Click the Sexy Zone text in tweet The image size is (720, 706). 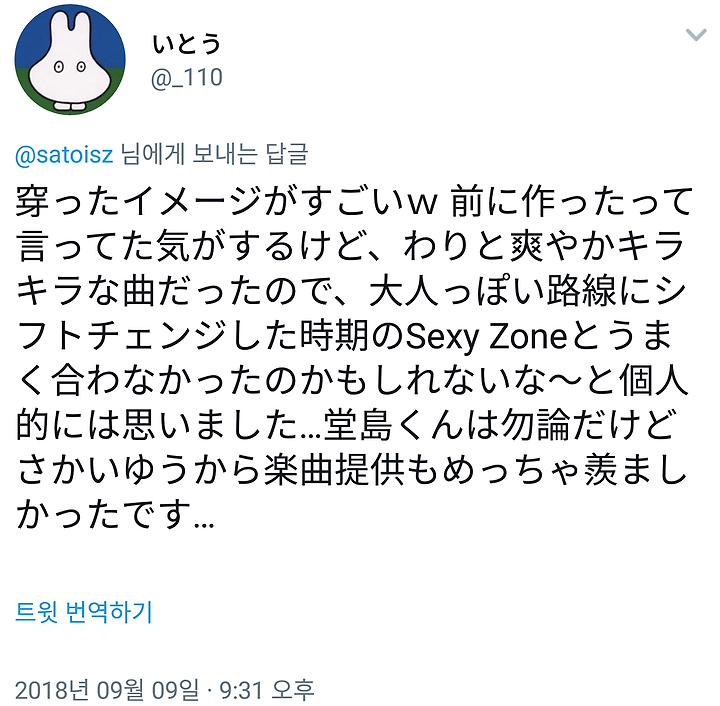(x=486, y=337)
